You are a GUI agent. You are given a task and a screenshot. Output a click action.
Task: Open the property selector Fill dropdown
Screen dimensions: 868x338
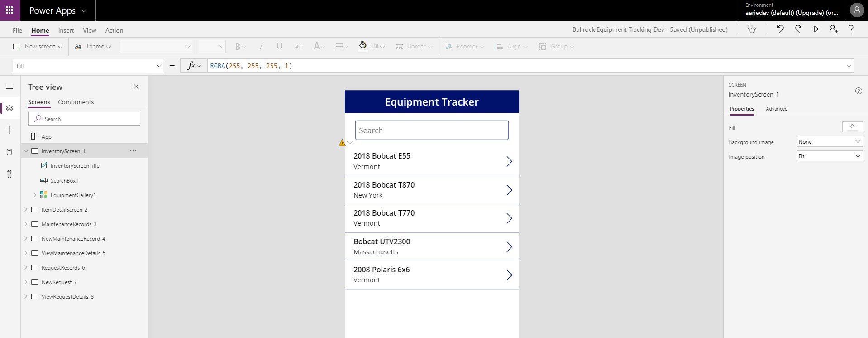pyautogui.click(x=88, y=66)
